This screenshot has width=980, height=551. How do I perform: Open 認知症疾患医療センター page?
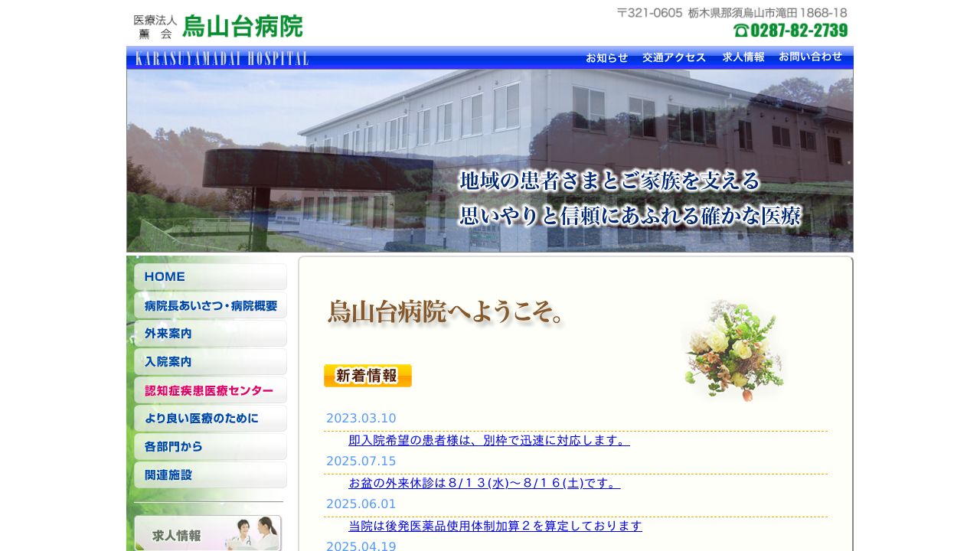pyautogui.click(x=209, y=390)
